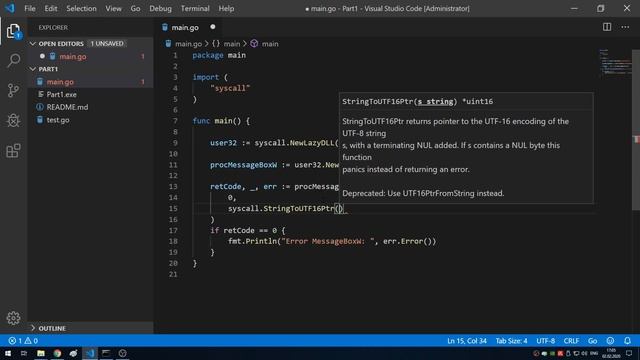Image resolution: width=640 pixels, height=360 pixels.
Task: Click Ln 15, Col 34 in status bar
Action: (467, 340)
